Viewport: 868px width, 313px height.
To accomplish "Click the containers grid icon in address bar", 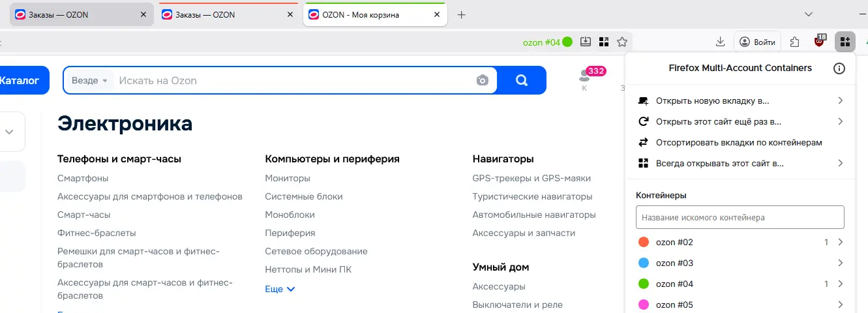I will click(604, 42).
